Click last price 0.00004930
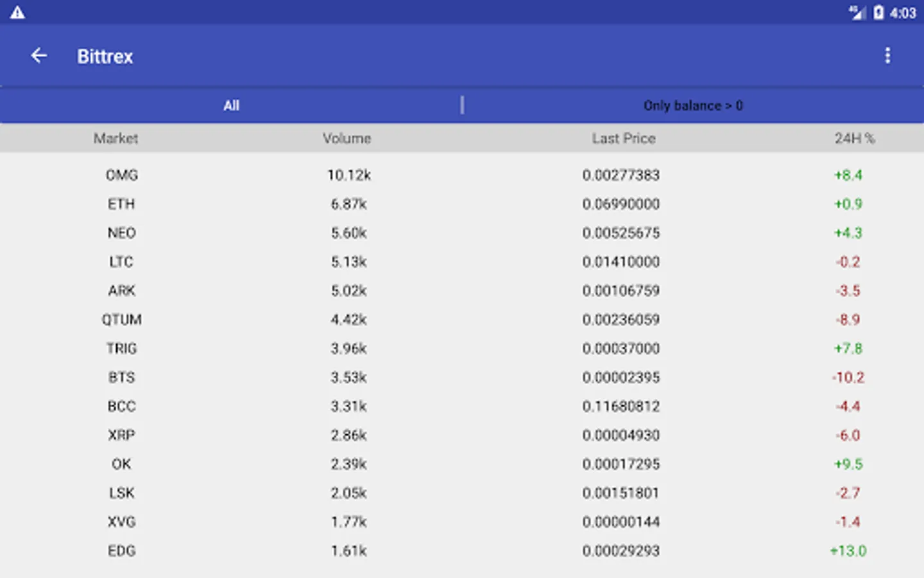 pyautogui.click(x=621, y=435)
